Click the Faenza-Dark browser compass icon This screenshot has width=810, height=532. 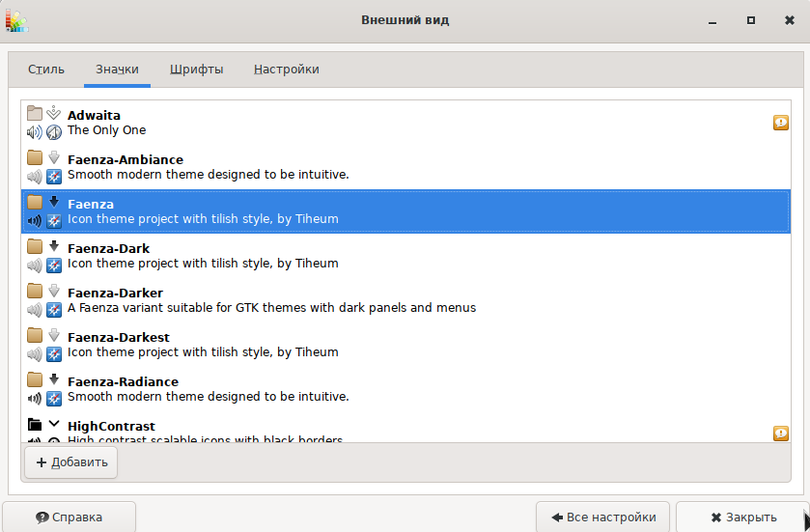(54, 265)
